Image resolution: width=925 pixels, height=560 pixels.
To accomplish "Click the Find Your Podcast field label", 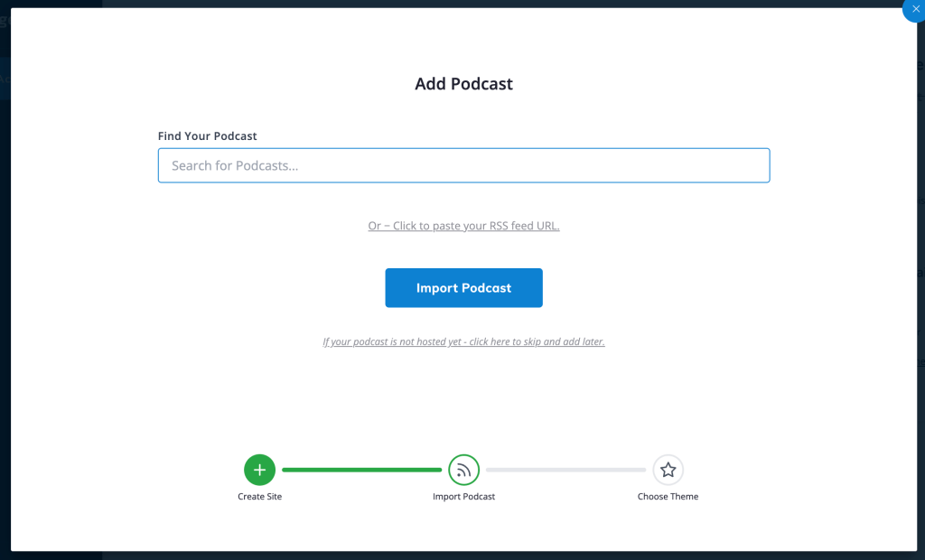I will click(x=207, y=135).
